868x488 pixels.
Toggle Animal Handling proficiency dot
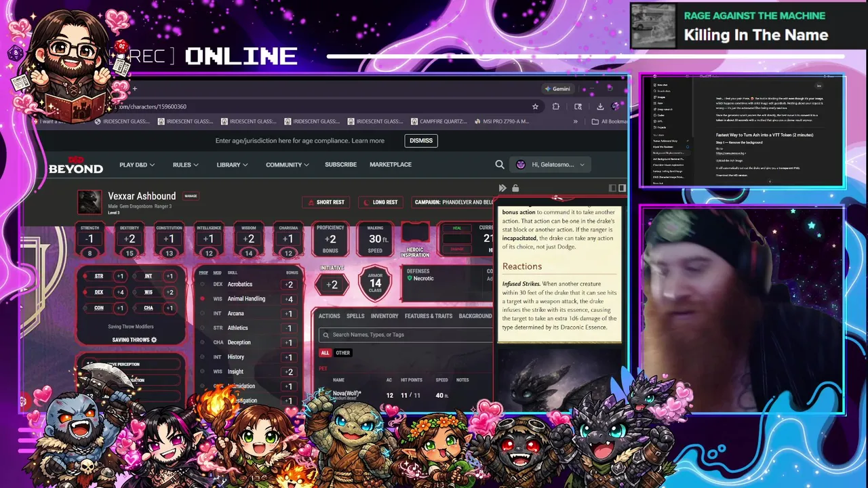(x=202, y=299)
